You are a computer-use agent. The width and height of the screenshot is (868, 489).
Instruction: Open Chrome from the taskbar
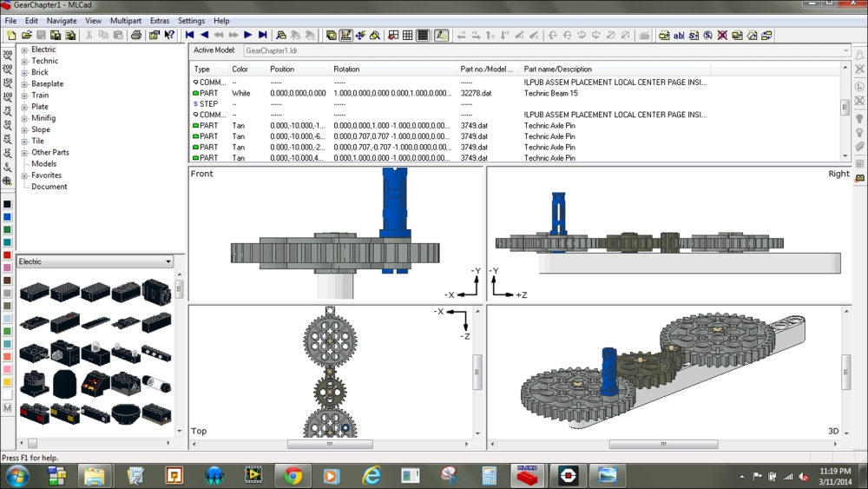click(x=293, y=476)
